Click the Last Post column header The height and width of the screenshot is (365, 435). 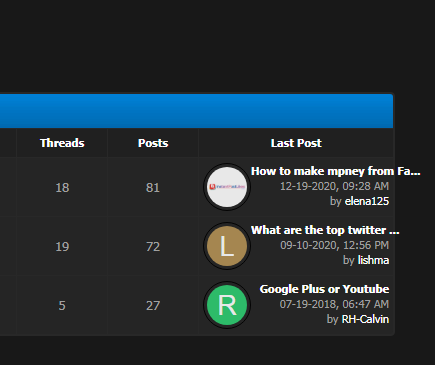[x=296, y=143]
